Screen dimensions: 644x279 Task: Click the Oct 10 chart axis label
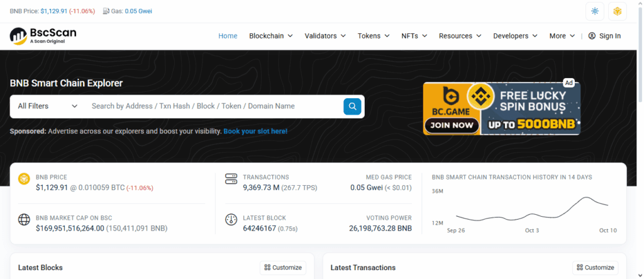[x=608, y=231]
